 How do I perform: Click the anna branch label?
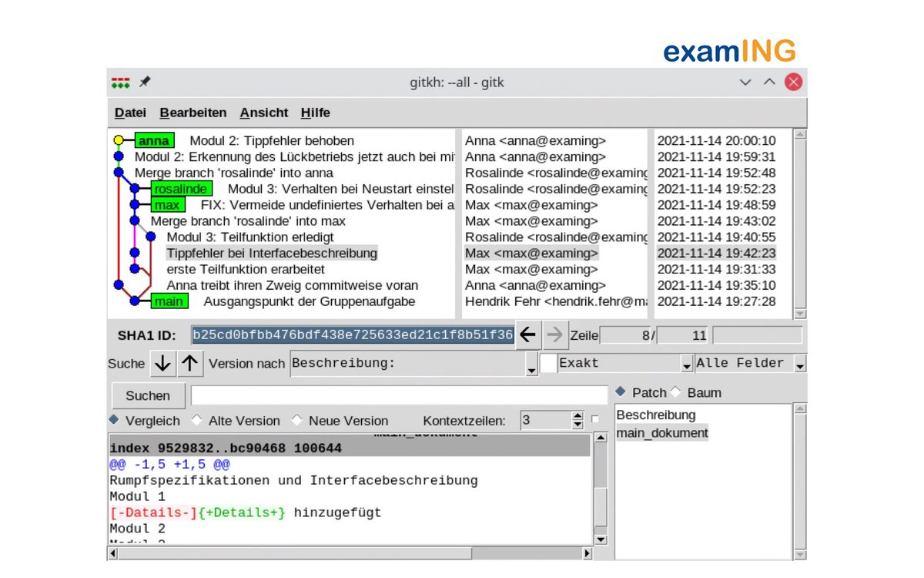[x=155, y=141]
